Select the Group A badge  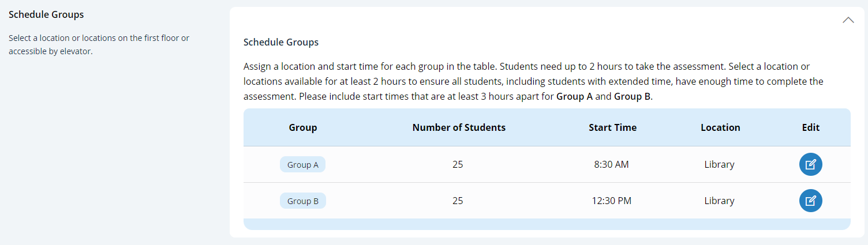pos(302,165)
